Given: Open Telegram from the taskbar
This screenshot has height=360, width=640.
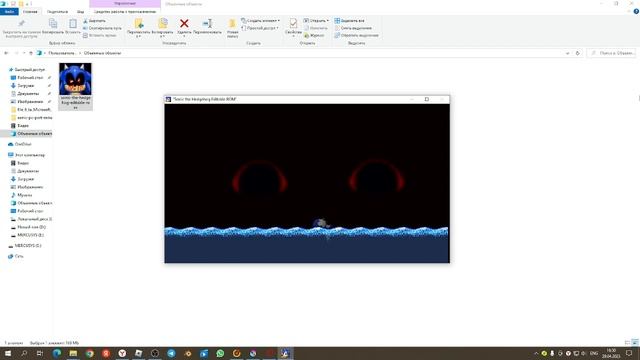Looking at the screenshot, I should [x=171, y=353].
